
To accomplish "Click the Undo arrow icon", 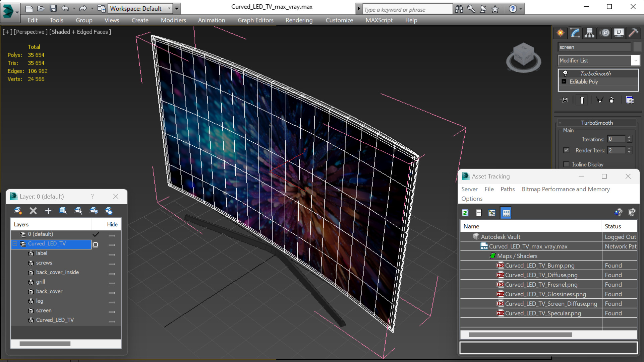I will tap(65, 8).
